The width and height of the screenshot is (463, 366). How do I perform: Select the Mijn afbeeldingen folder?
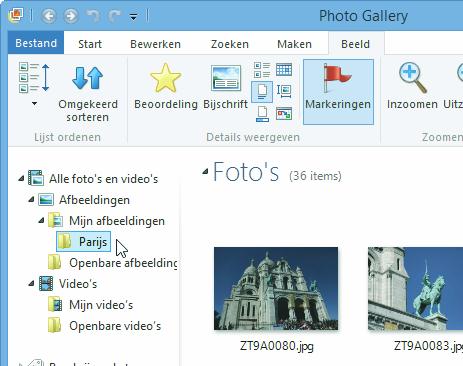coord(107,221)
